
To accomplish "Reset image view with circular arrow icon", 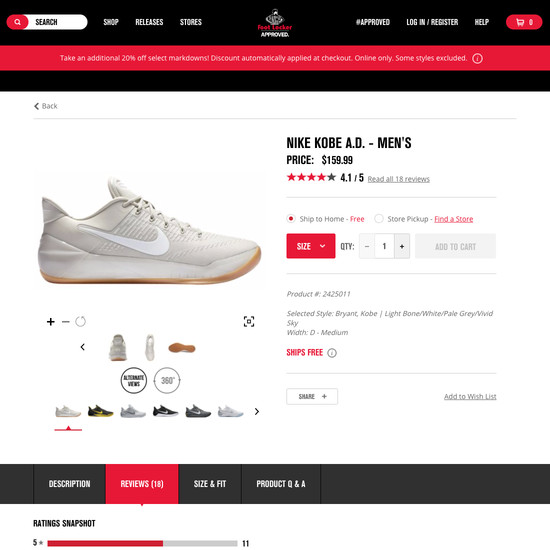I will 80,321.
